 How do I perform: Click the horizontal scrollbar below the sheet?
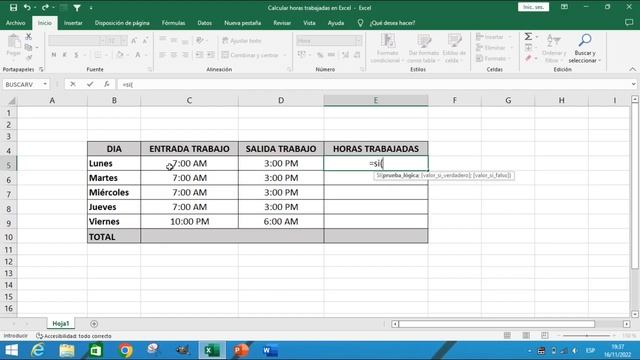[x=497, y=324]
